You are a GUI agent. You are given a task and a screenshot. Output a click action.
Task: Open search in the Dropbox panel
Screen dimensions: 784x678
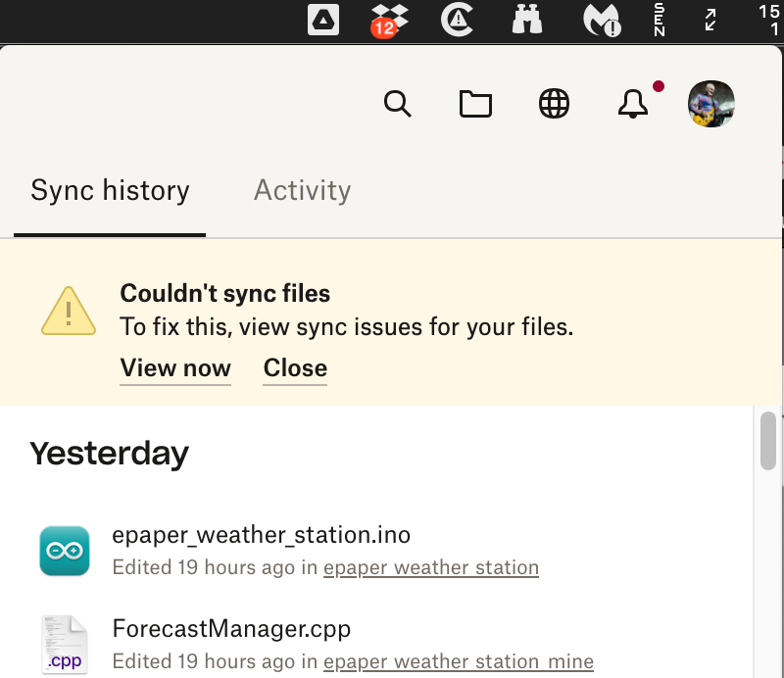coord(398,104)
